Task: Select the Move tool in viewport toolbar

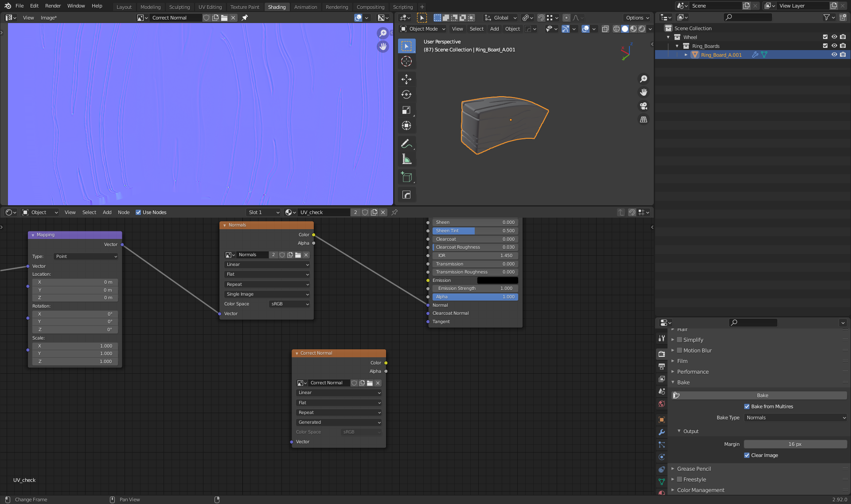Action: click(x=406, y=79)
